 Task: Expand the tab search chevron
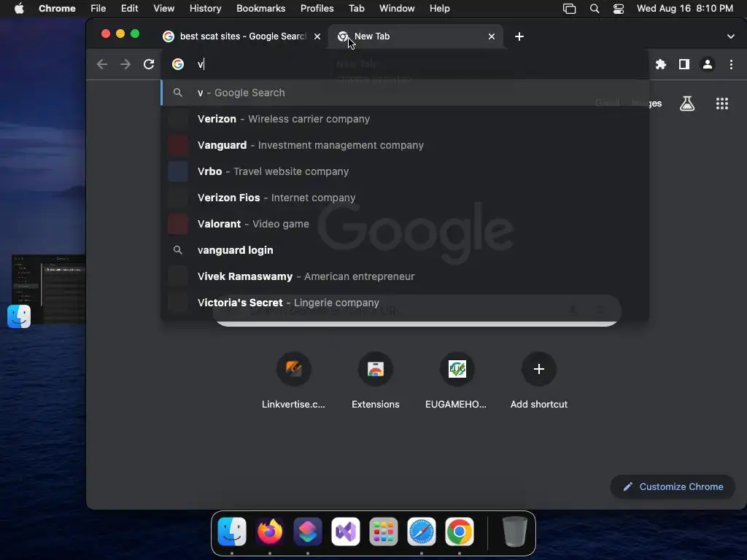pos(731,36)
